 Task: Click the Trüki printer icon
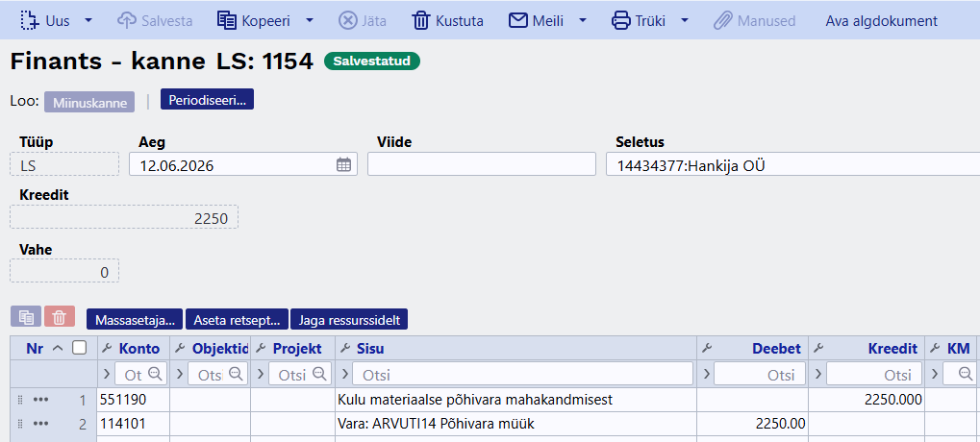coord(620,20)
